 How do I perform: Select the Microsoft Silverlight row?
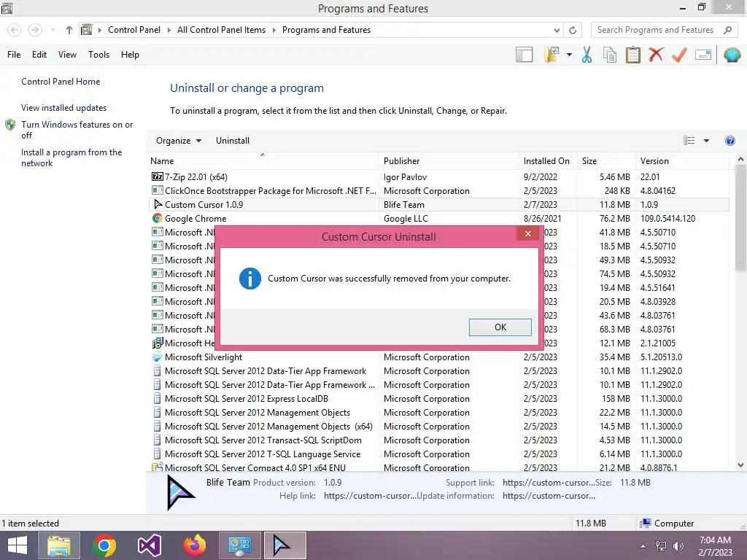click(438, 357)
